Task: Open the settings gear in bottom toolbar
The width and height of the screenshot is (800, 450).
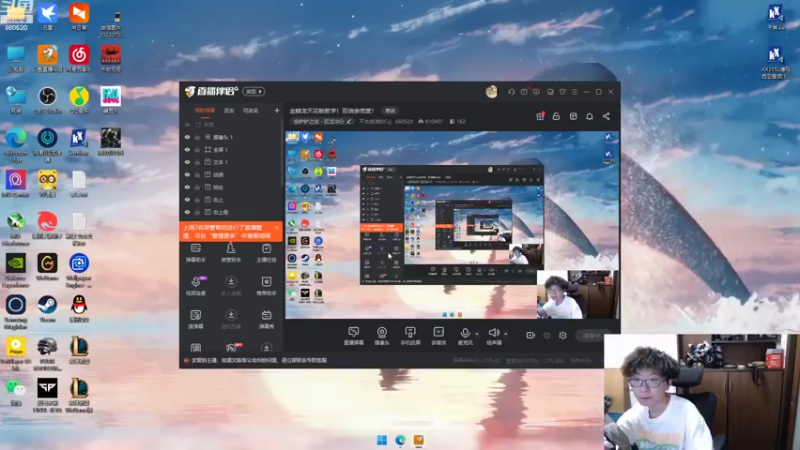Action: [x=563, y=335]
